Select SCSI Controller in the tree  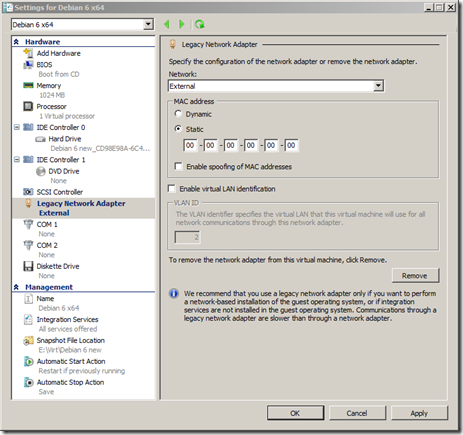click(60, 192)
